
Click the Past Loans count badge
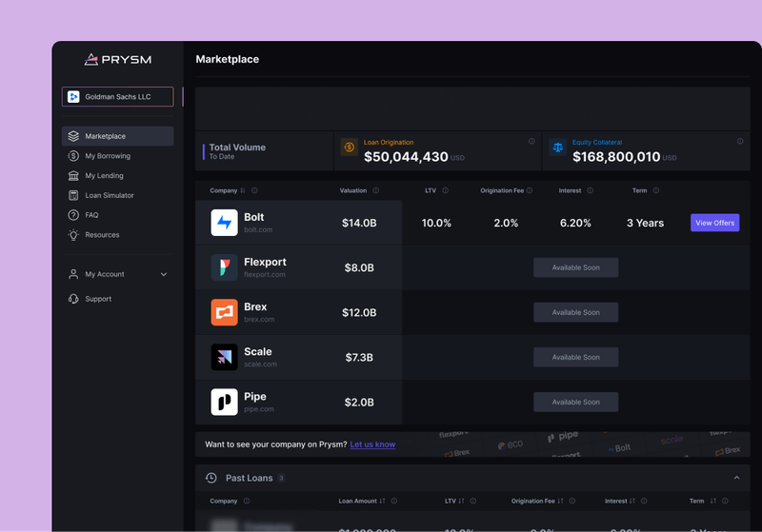coord(281,478)
